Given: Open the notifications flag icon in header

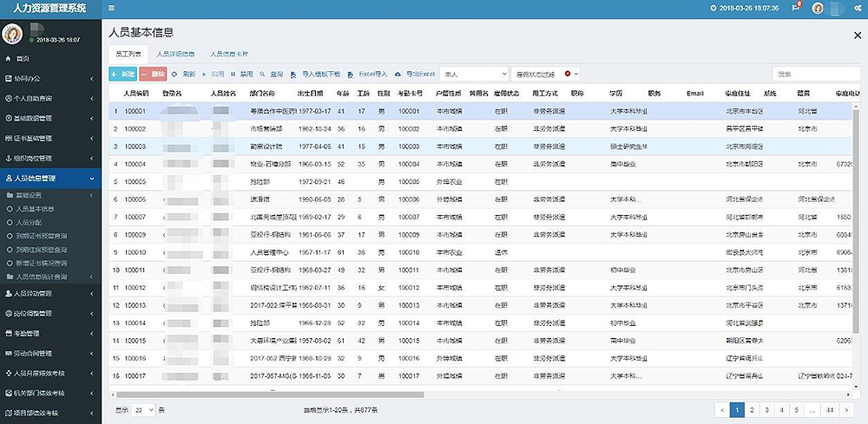Looking at the screenshot, I should click(x=795, y=8).
